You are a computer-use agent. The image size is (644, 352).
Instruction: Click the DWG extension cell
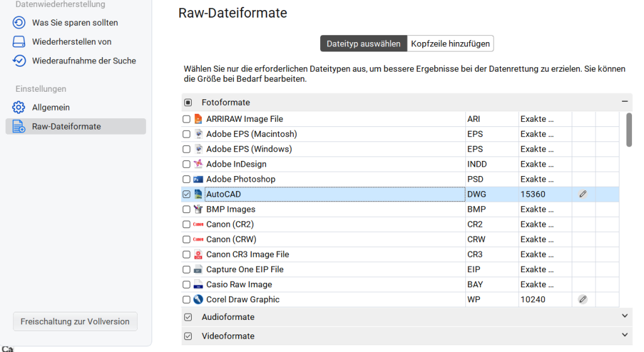coord(492,194)
